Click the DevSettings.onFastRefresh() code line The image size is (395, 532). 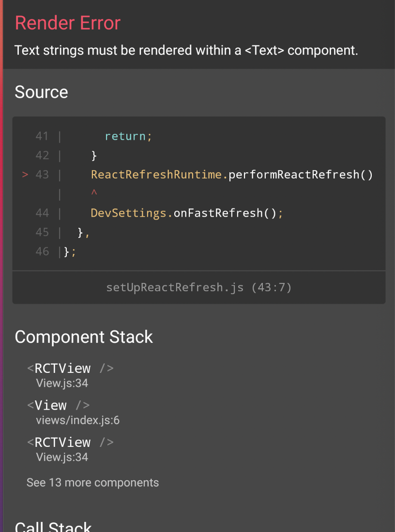pos(186,213)
